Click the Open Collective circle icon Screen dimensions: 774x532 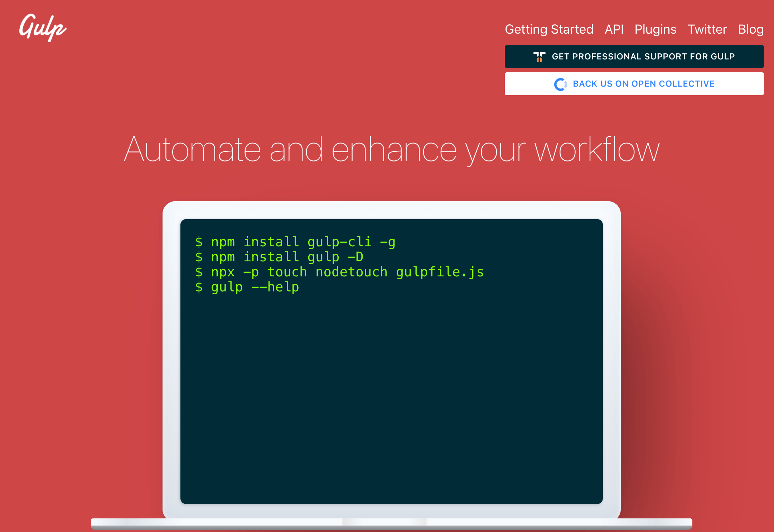click(560, 84)
